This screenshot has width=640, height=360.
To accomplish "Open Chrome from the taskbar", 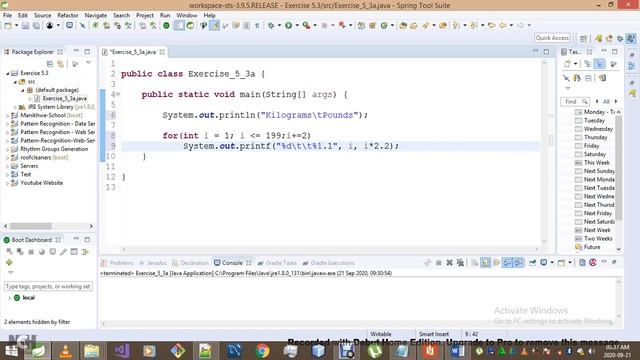I will pos(262,351).
